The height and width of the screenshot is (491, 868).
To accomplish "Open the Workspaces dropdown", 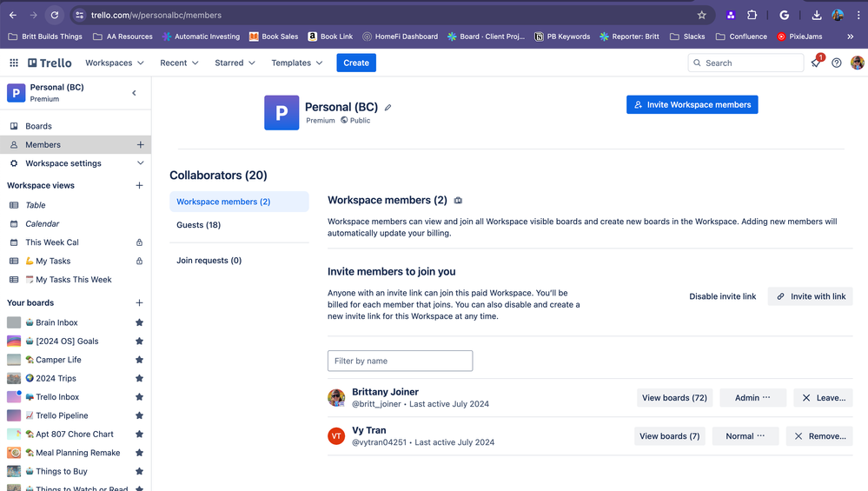I will [115, 63].
